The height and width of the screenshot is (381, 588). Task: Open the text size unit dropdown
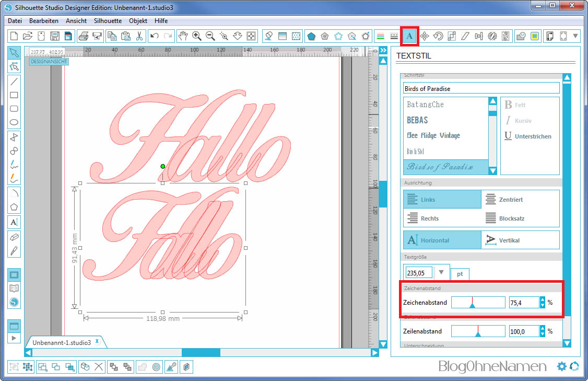(x=441, y=272)
